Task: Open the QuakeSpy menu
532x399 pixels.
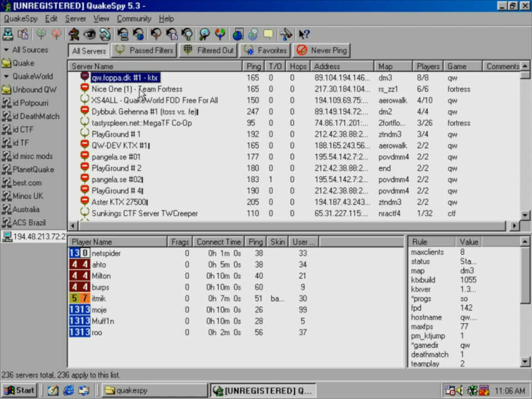Action: tap(21, 19)
